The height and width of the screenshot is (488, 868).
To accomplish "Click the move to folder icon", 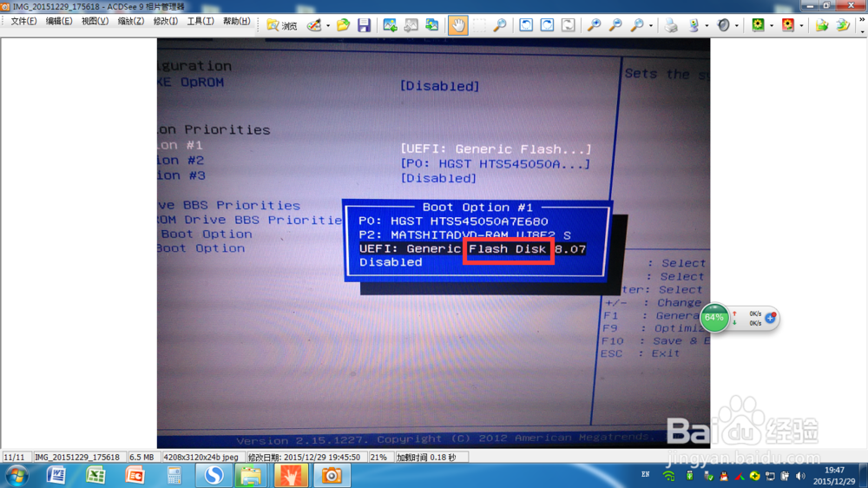I will point(843,25).
